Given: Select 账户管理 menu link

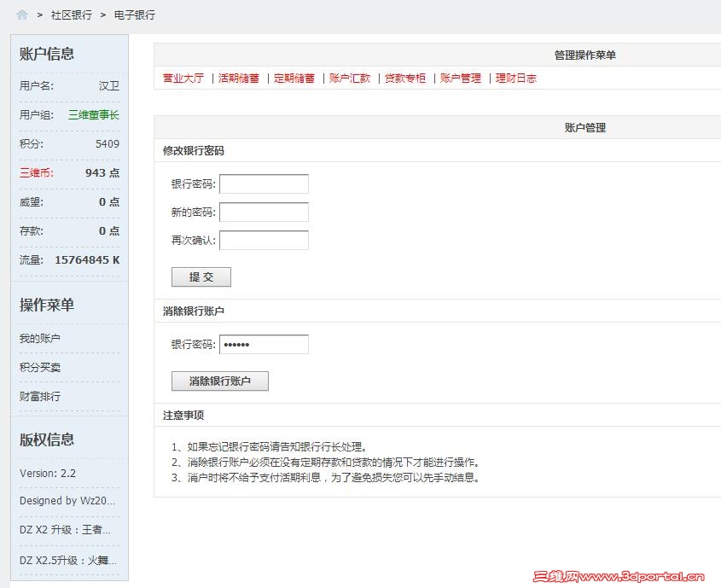Looking at the screenshot, I should click(x=460, y=79).
